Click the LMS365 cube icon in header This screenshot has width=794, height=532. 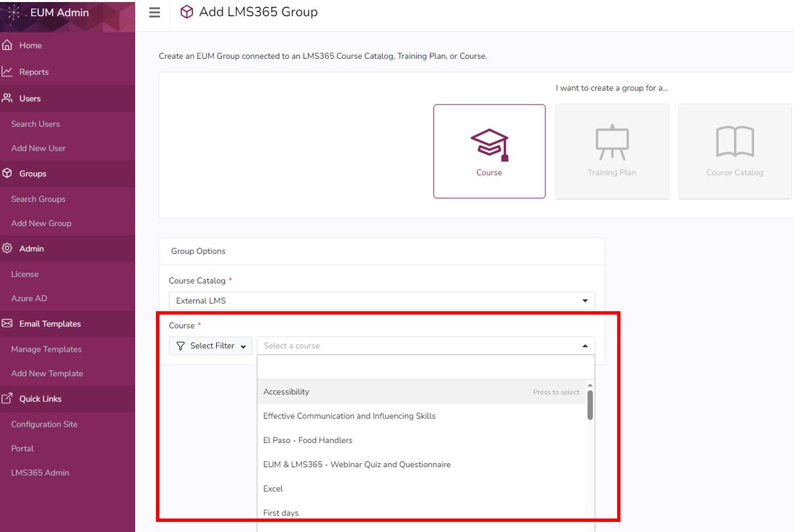(x=186, y=12)
